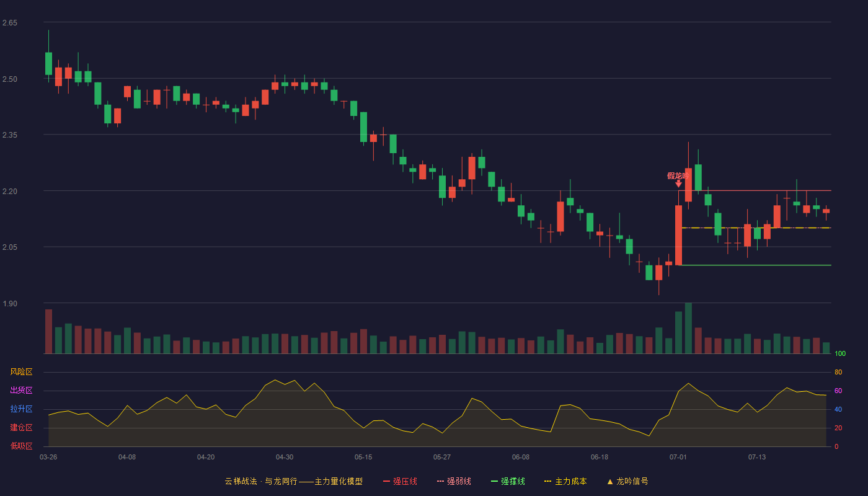Click the 2.20 price axis label

click(x=10, y=191)
